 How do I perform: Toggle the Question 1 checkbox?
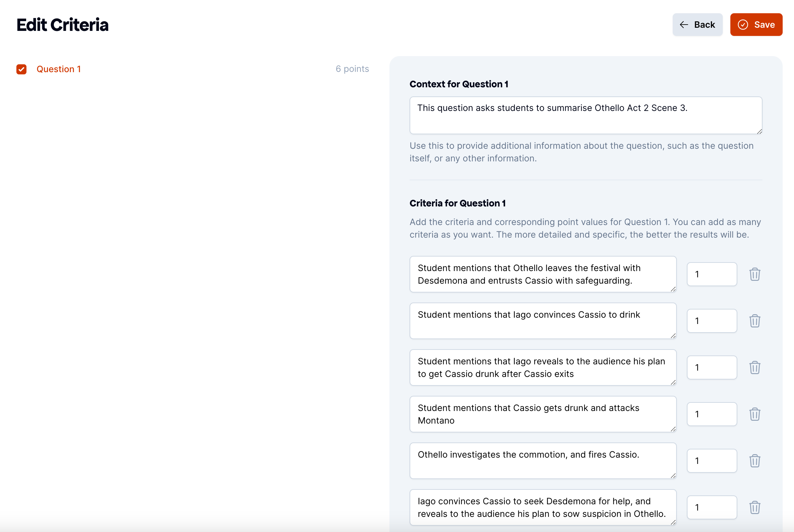(x=21, y=69)
